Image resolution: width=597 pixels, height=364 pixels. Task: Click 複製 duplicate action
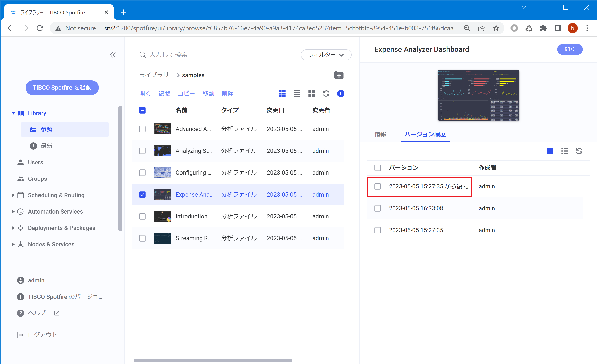click(164, 94)
